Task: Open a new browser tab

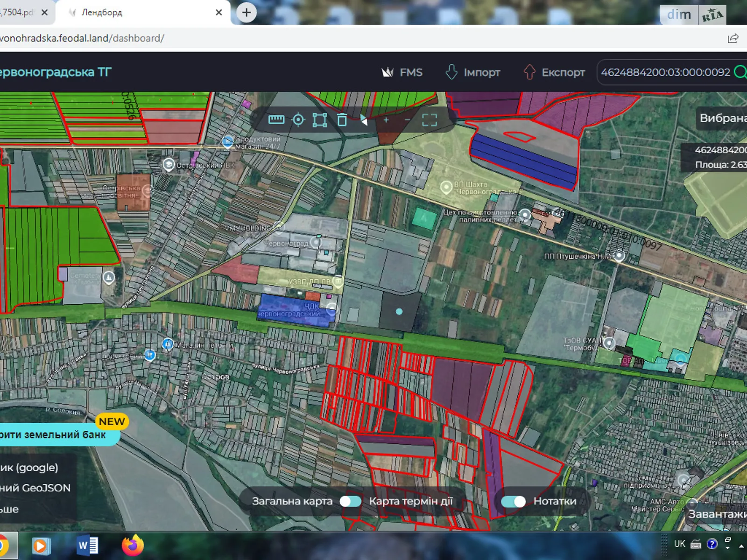Action: point(247,13)
